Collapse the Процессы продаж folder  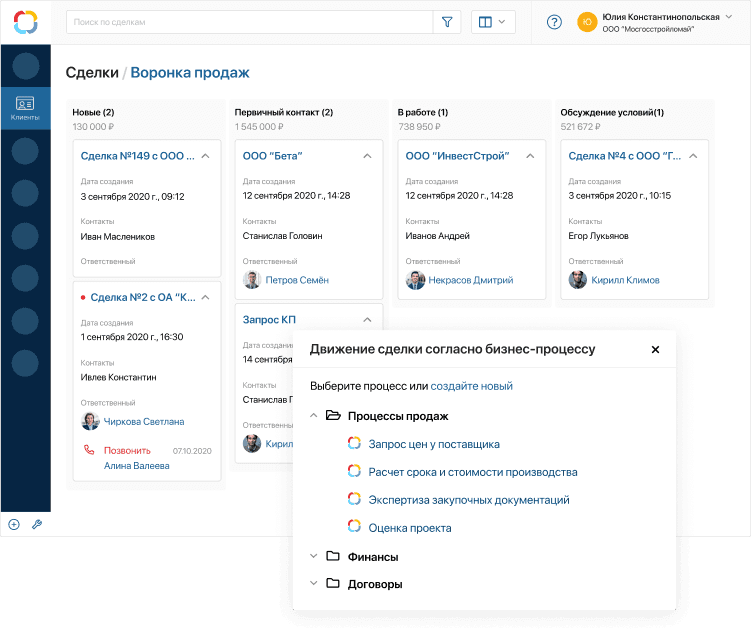point(313,416)
